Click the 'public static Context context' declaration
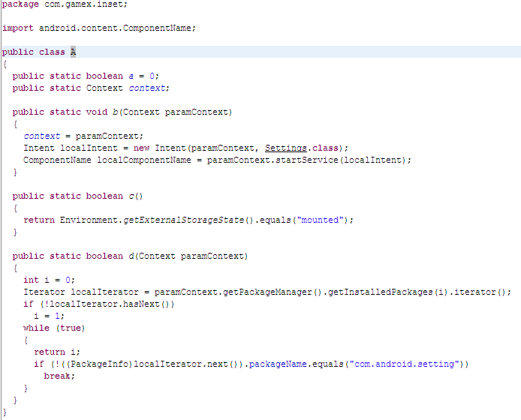Image resolution: width=521 pixels, height=420 pixels. coord(91,88)
